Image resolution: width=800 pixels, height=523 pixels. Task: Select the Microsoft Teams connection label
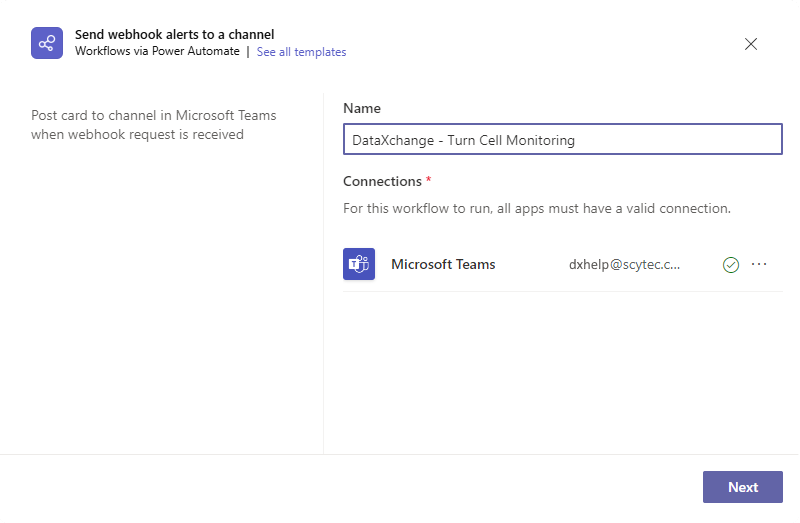pyautogui.click(x=443, y=264)
